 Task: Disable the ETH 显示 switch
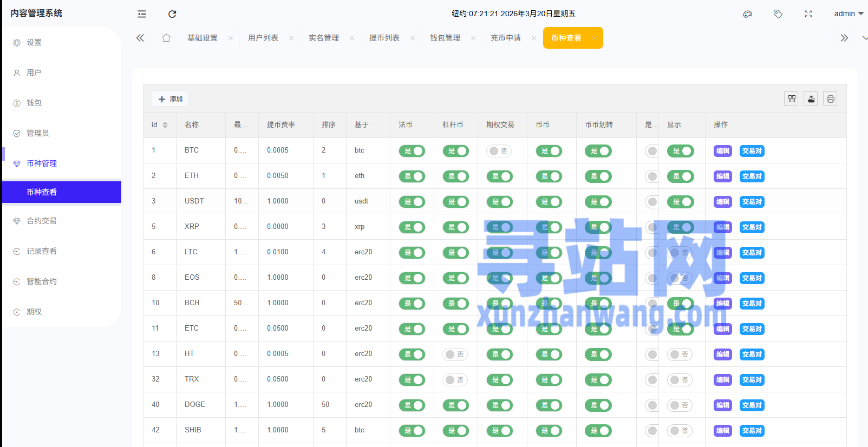680,176
